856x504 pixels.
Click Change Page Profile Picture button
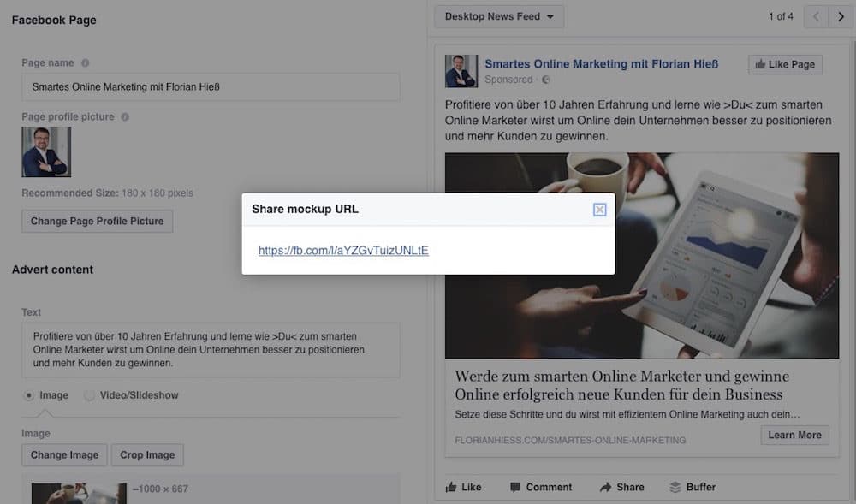point(98,221)
